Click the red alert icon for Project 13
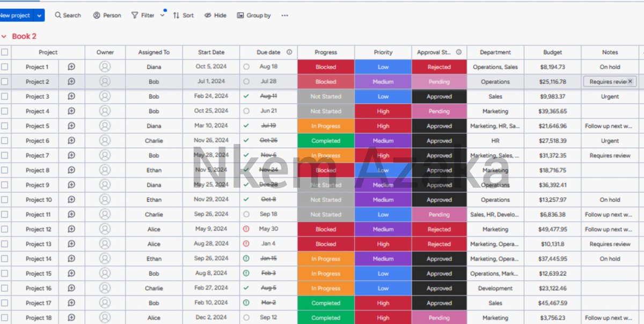 click(246, 243)
